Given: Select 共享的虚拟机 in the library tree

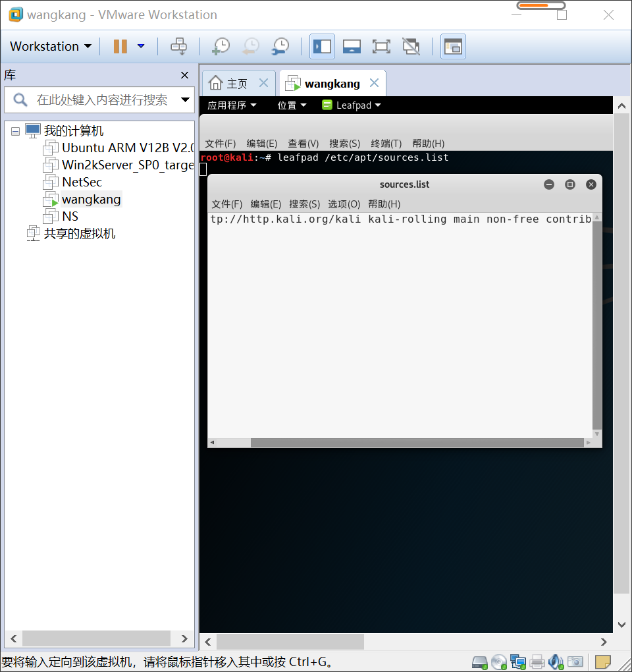Looking at the screenshot, I should pyautogui.click(x=80, y=234).
